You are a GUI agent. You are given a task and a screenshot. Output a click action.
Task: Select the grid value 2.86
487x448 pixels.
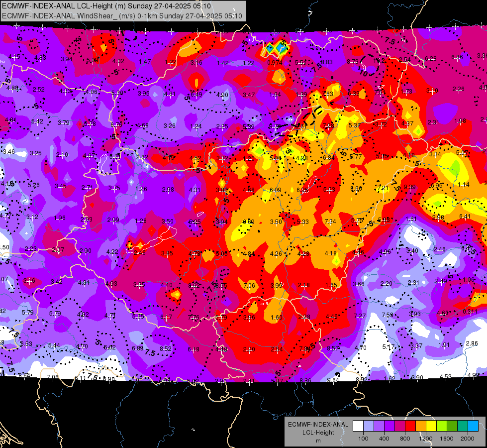coord(472,343)
